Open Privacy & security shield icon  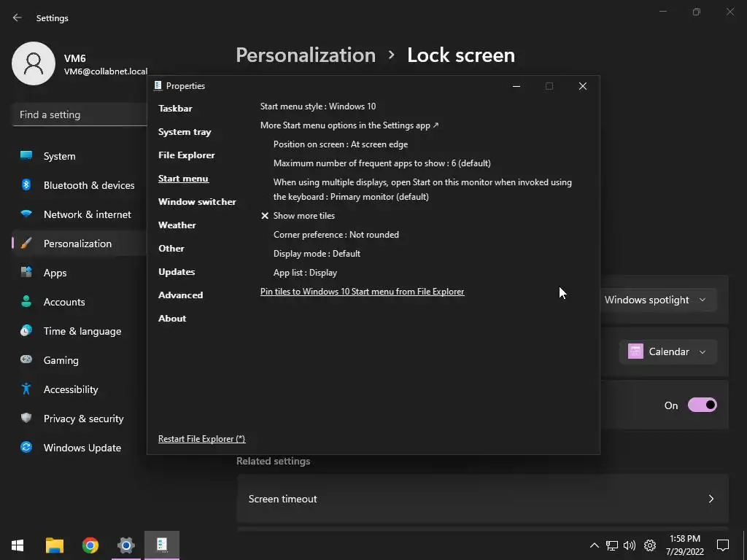coord(26,418)
